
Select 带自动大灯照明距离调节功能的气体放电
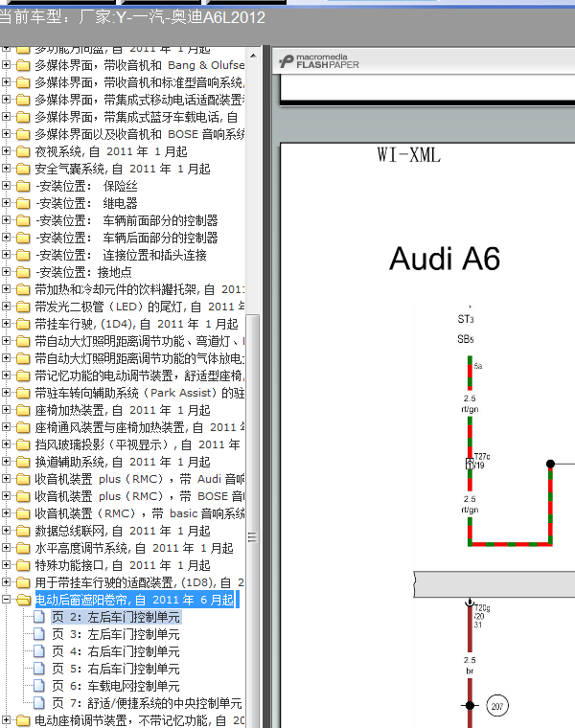coord(139,358)
